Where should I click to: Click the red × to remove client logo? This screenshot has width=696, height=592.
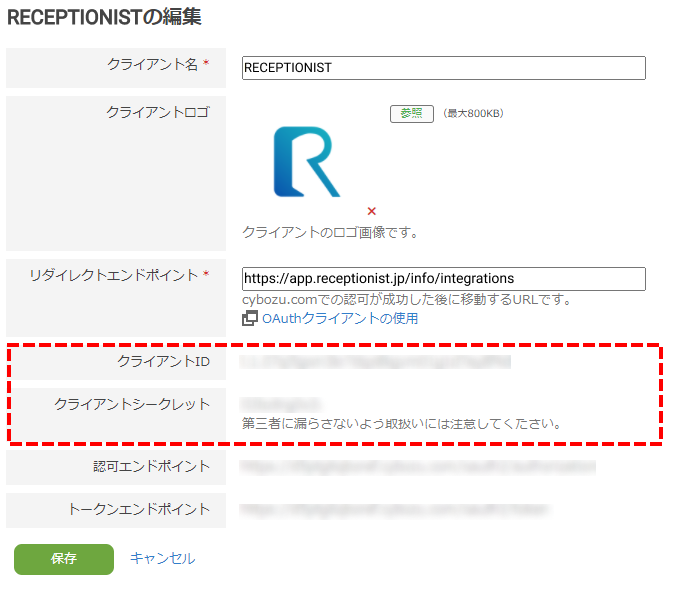372,211
